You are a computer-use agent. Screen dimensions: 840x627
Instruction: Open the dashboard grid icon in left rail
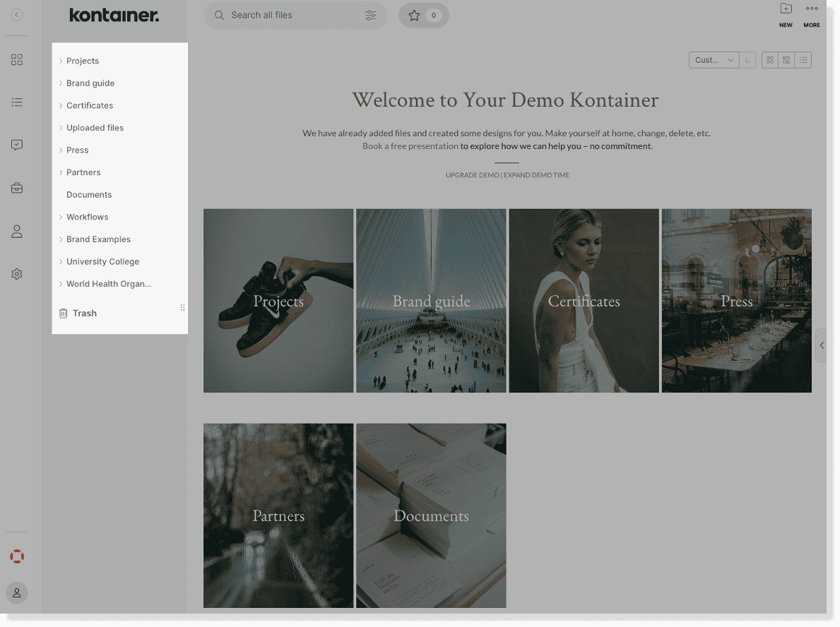pos(17,60)
